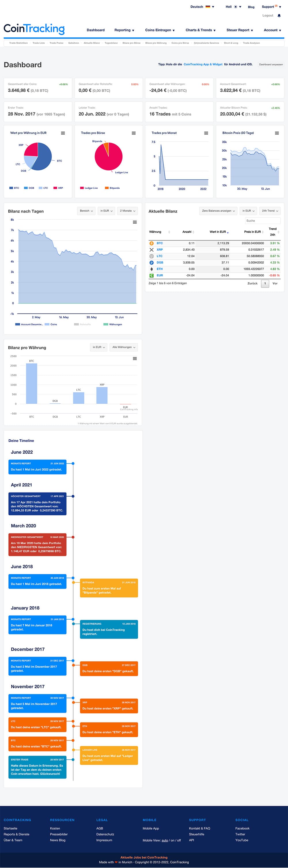Open the CoinTracking App & Widget link
Screen dimensions: 288x868
[203, 64]
